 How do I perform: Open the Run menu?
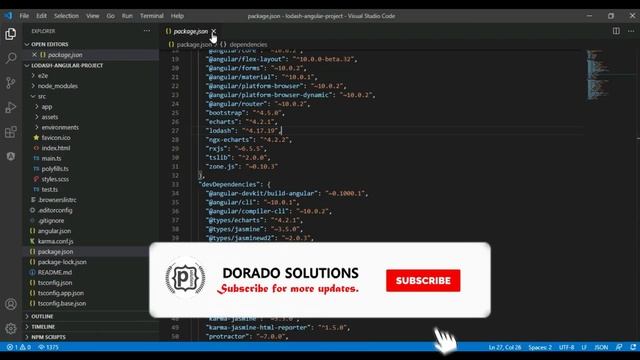(127, 16)
